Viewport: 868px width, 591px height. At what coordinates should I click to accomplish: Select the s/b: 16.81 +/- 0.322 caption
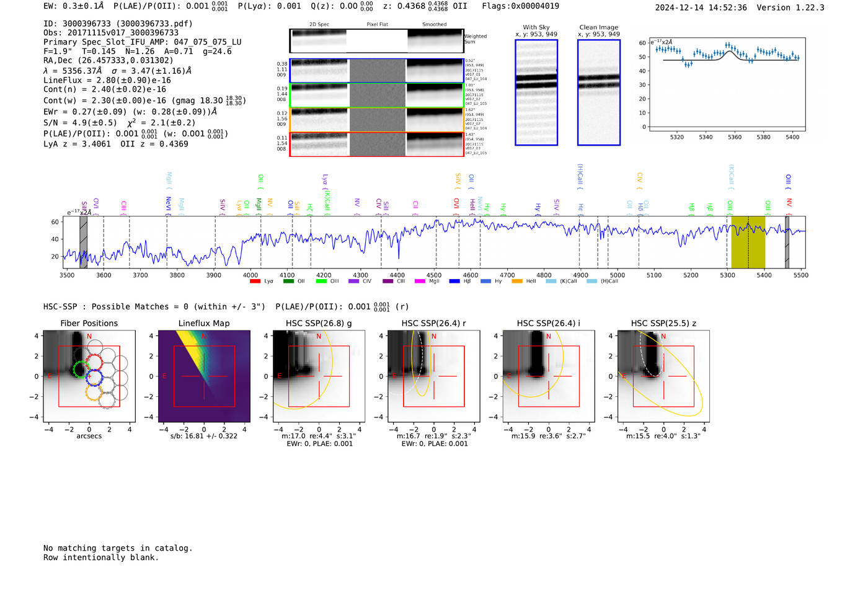pos(204,436)
